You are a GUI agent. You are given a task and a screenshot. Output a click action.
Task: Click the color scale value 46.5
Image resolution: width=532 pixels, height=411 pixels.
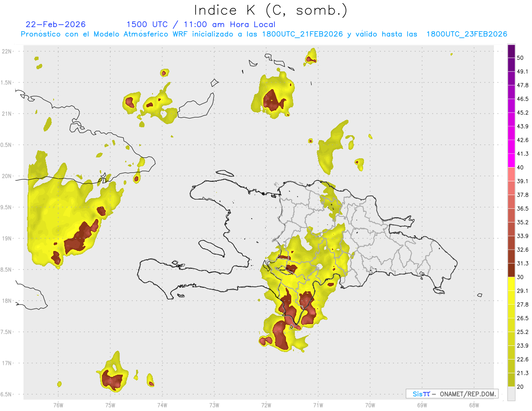(x=523, y=99)
